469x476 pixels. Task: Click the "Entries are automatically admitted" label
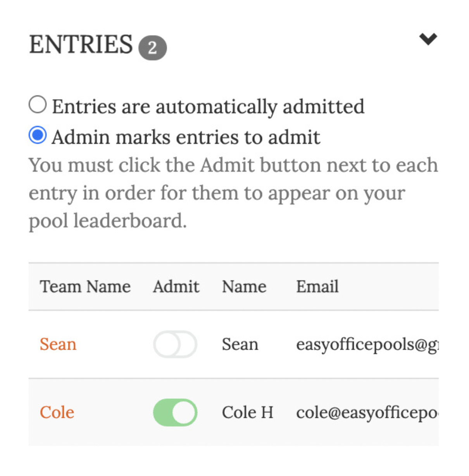[208, 107]
